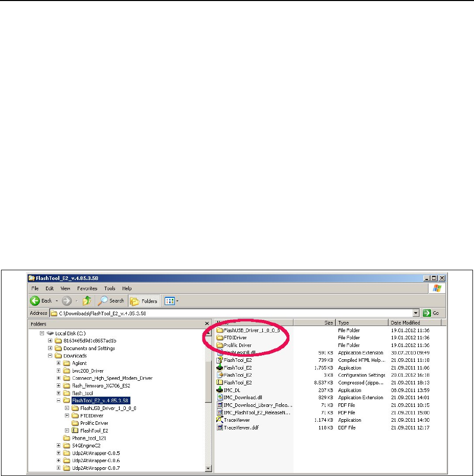The height and width of the screenshot is (476, 474).
Task: Select Downloads folder in tree
Action: pyautogui.click(x=75, y=356)
